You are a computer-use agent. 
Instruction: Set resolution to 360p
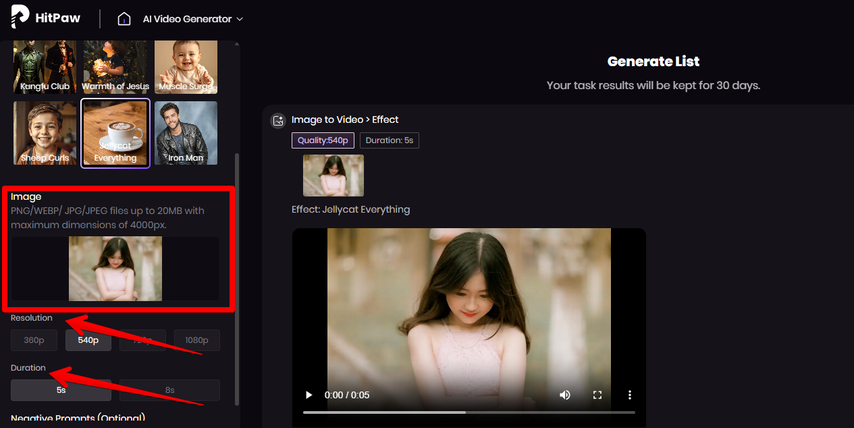(x=35, y=341)
